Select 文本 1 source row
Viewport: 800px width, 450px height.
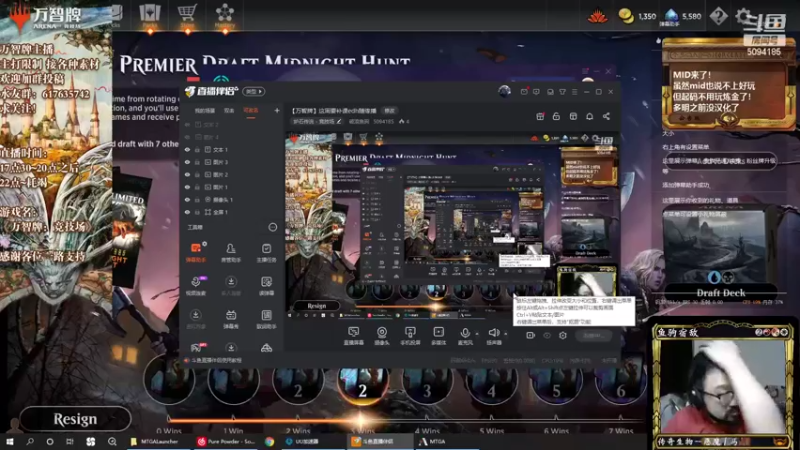coord(231,150)
